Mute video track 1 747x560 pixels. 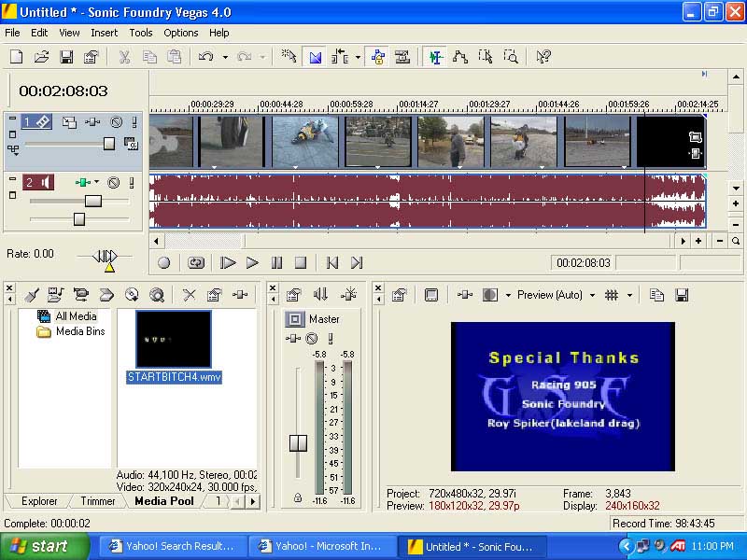(x=117, y=122)
